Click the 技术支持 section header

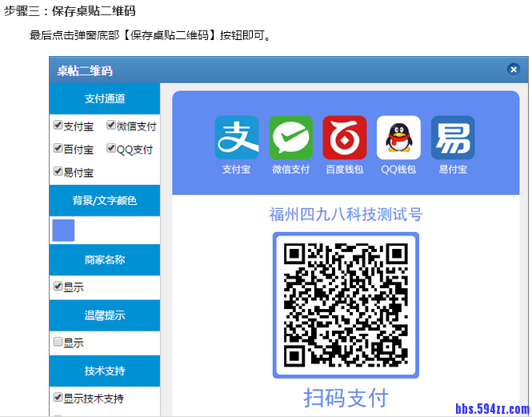pyautogui.click(x=105, y=371)
